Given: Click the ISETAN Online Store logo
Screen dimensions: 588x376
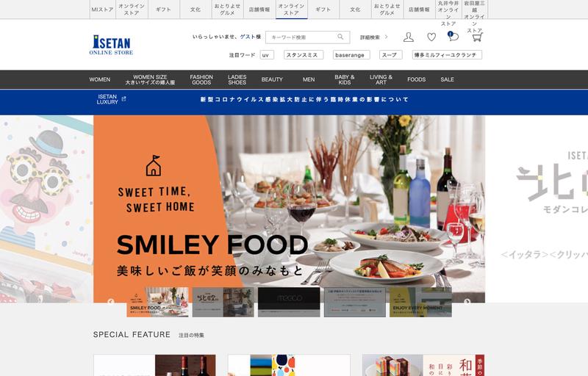Looking at the screenshot, I should click(111, 45).
